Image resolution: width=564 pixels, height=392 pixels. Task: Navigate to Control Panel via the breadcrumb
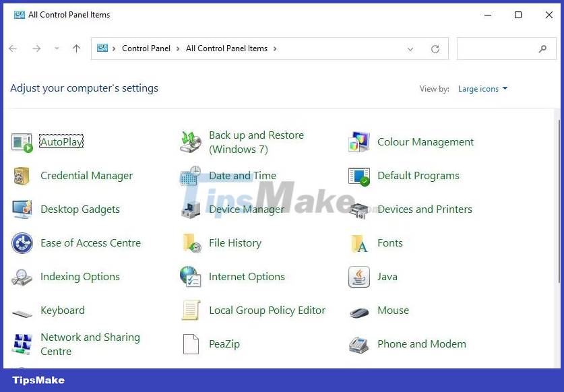pos(146,48)
